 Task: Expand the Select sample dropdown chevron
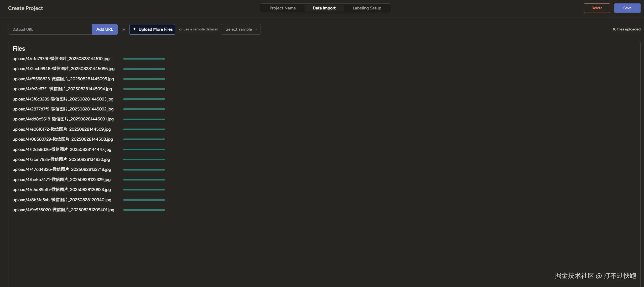256,29
